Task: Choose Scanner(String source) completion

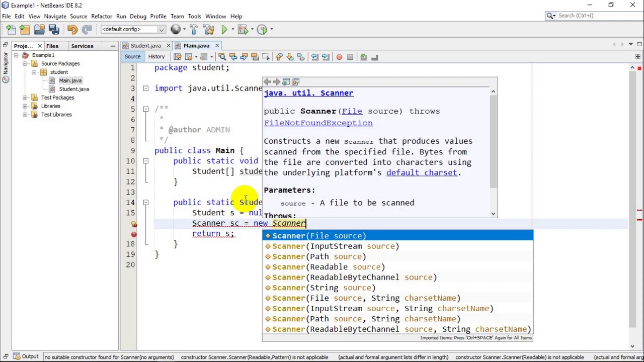Action: (397, 288)
